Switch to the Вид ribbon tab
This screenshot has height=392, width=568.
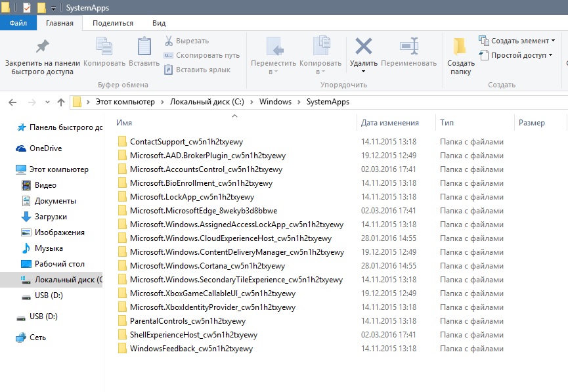pyautogui.click(x=159, y=23)
